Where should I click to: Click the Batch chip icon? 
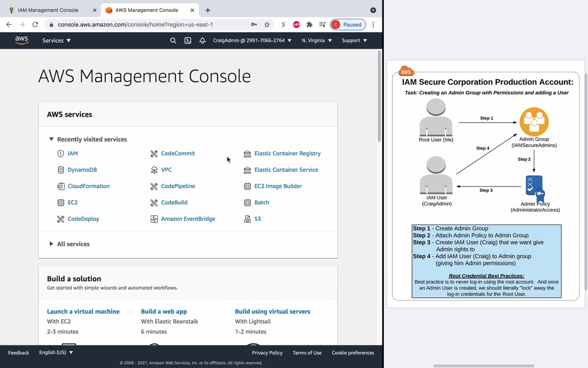coord(247,202)
